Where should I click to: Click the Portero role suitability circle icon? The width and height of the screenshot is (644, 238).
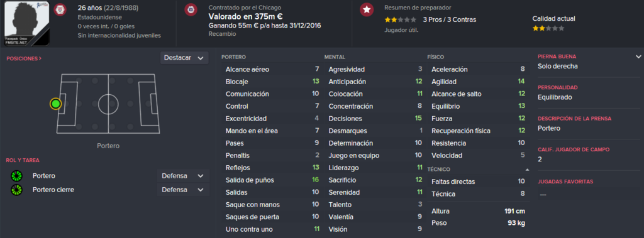16,176
